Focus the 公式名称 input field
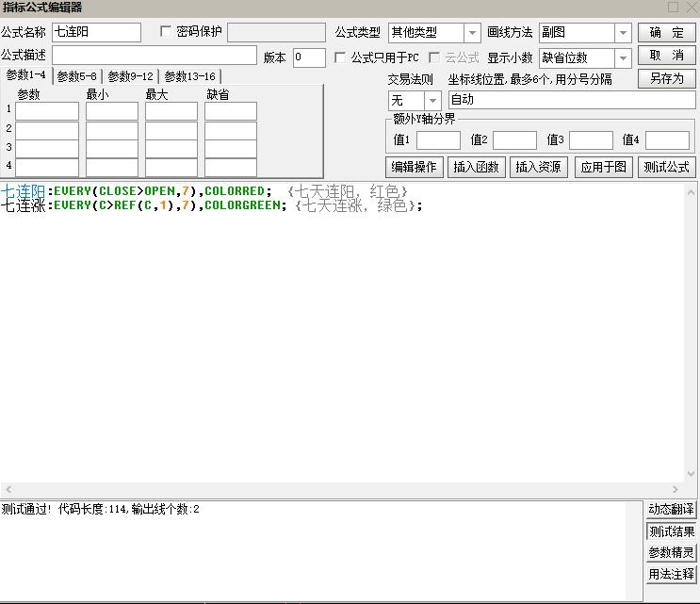 tap(96, 33)
